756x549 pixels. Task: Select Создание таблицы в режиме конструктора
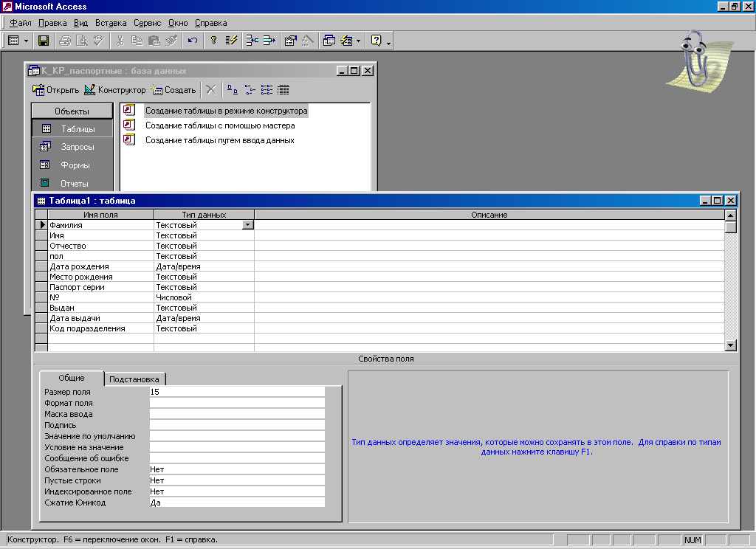click(x=226, y=111)
